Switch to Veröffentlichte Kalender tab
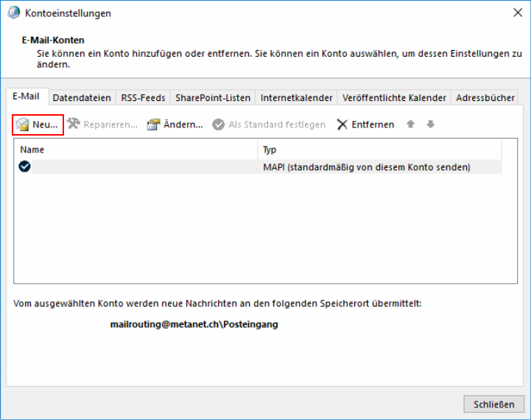The height and width of the screenshot is (420, 531). (x=394, y=97)
